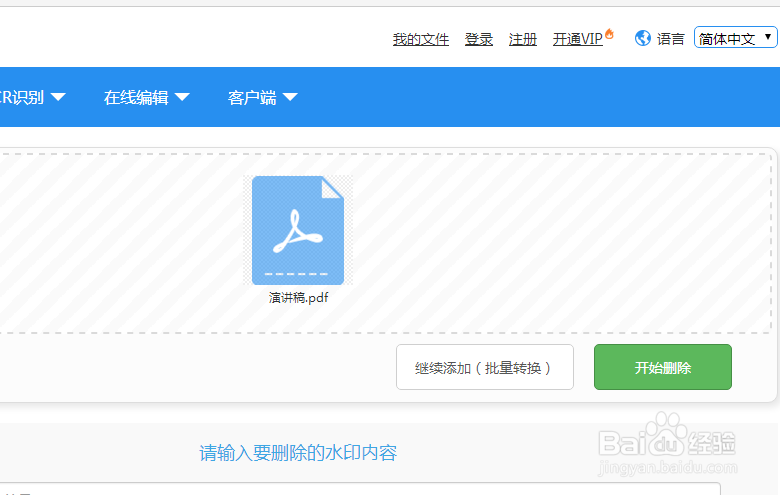Expand the OCR识别 menu

click(x=32, y=98)
